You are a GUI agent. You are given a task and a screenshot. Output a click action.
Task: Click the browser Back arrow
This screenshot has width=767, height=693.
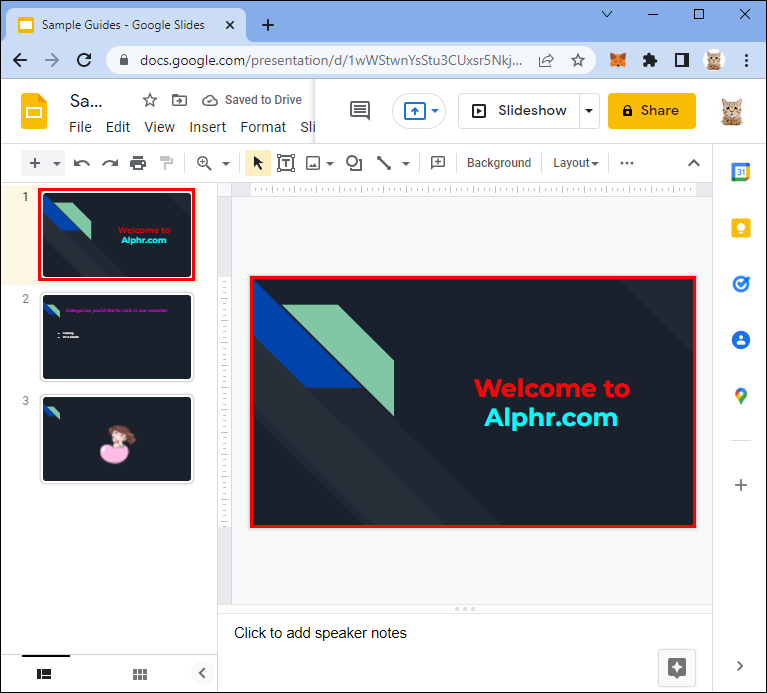tap(21, 60)
